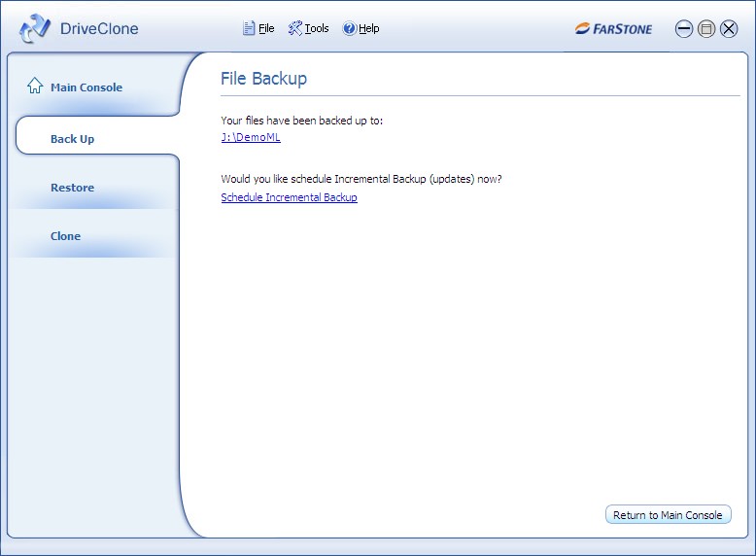Image resolution: width=756 pixels, height=556 pixels.
Task: Minimize the DriveClone window
Action: 684,29
